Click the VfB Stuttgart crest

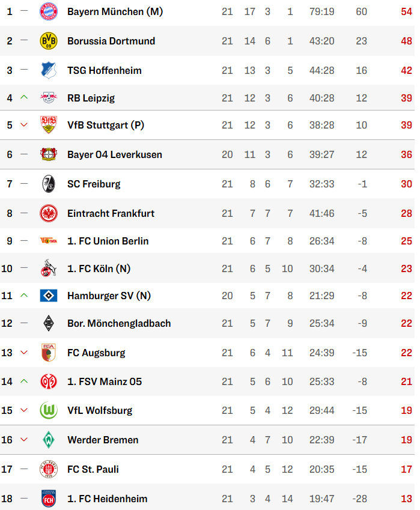tap(49, 125)
